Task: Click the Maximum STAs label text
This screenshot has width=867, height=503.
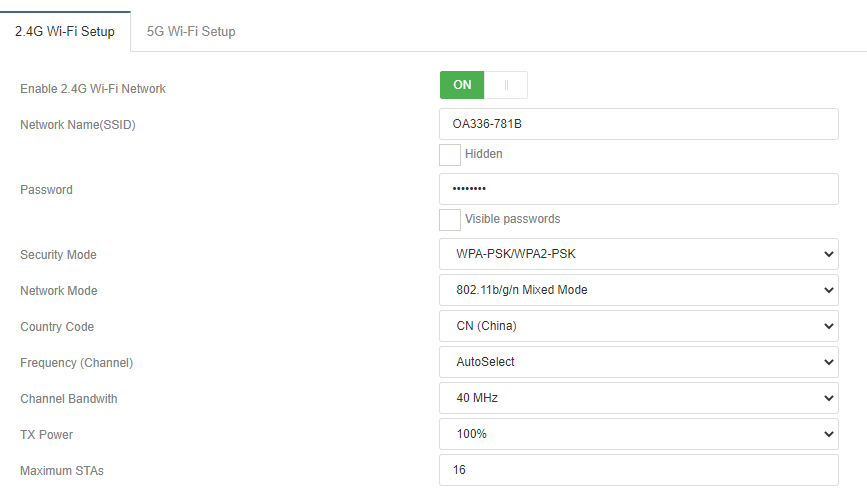Action: pos(62,471)
